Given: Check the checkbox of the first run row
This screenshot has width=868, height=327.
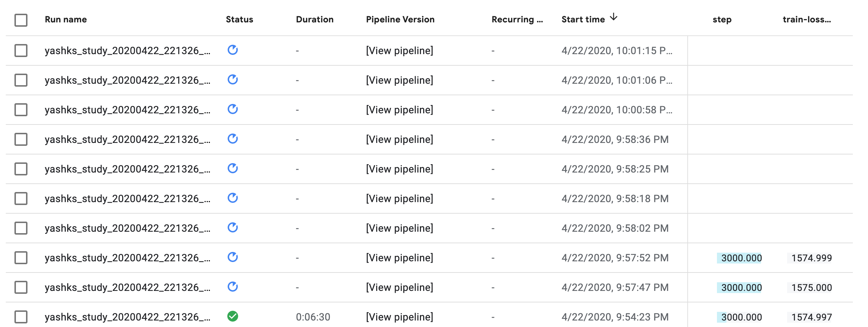Looking at the screenshot, I should pyautogui.click(x=21, y=51).
